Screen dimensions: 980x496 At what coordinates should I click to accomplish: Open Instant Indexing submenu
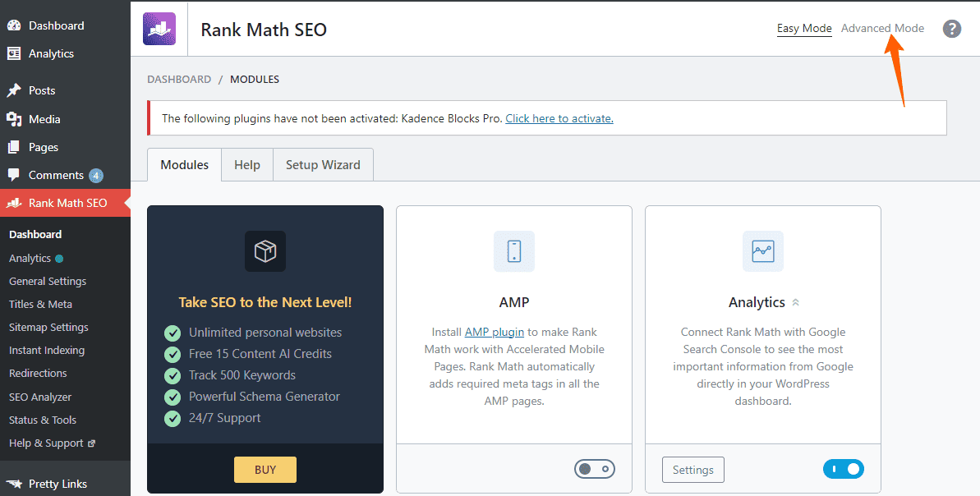[47, 351]
